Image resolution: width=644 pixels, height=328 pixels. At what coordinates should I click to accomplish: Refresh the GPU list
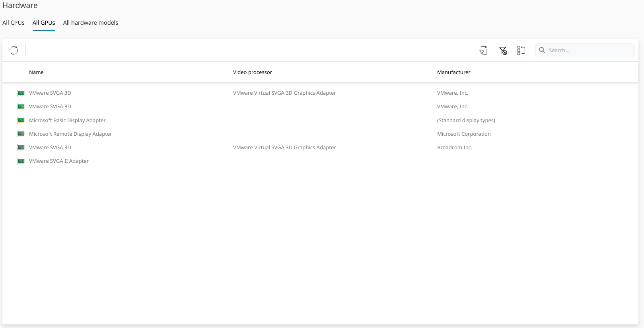(14, 50)
